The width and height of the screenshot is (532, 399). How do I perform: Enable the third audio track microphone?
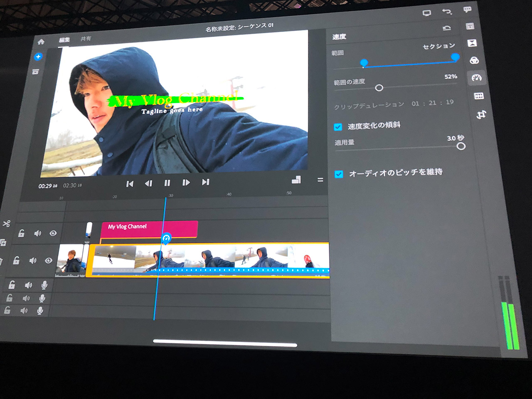(40, 310)
